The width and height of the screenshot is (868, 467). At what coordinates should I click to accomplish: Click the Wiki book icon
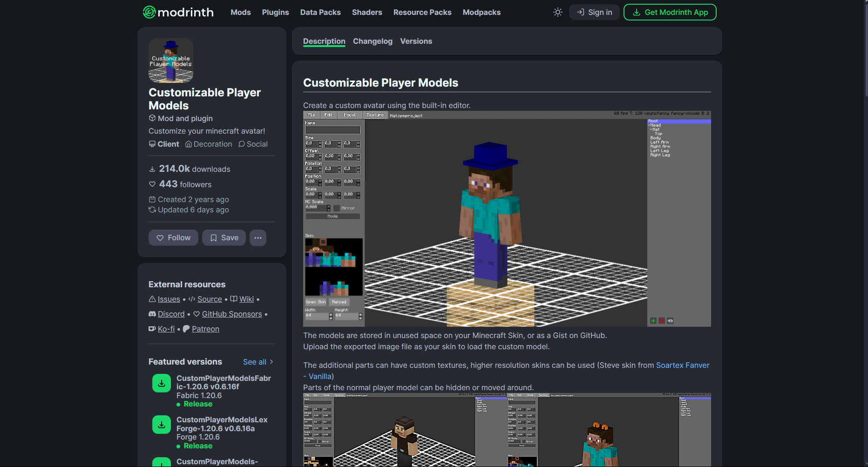[x=234, y=299]
